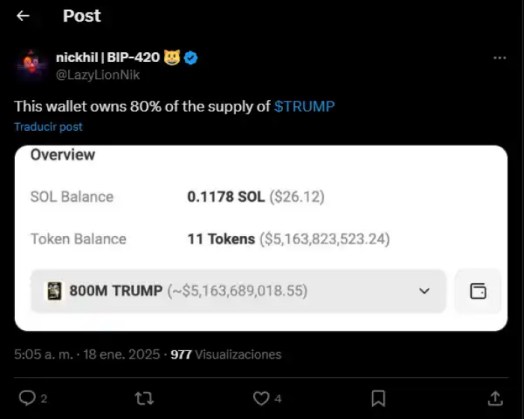Click the wallet icon beside TRUMP balance

[x=478, y=291]
